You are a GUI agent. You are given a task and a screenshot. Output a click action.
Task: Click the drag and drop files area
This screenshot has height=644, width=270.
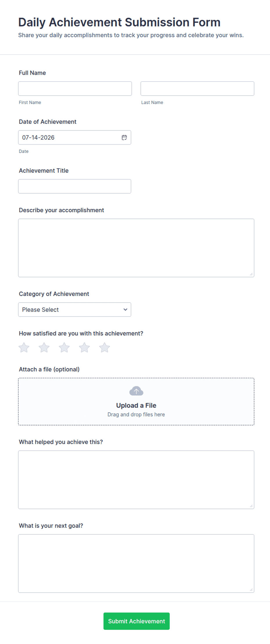[x=136, y=401]
